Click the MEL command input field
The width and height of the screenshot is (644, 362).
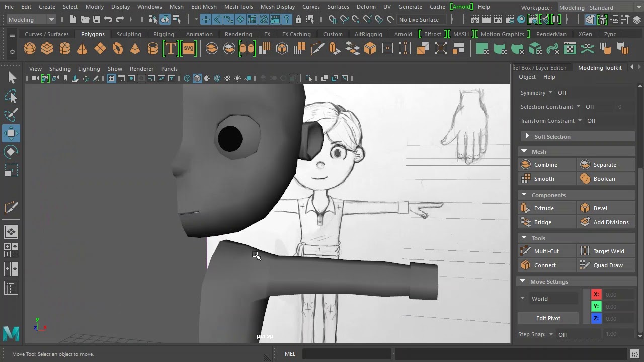[x=347, y=354]
